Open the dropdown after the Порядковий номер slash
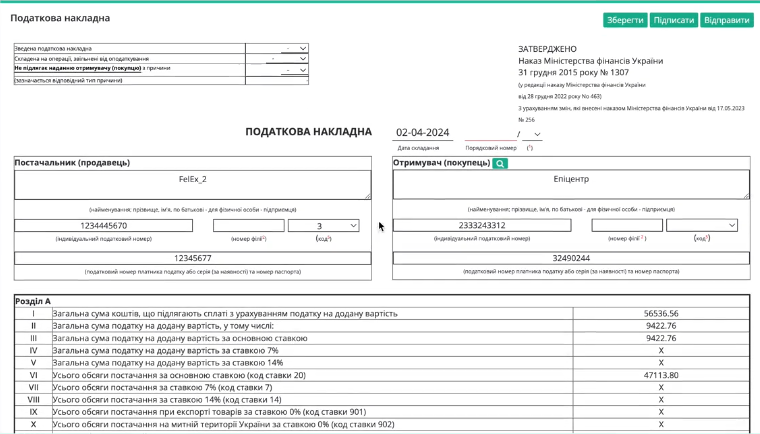Viewport: 760px width, 434px height. (532, 134)
